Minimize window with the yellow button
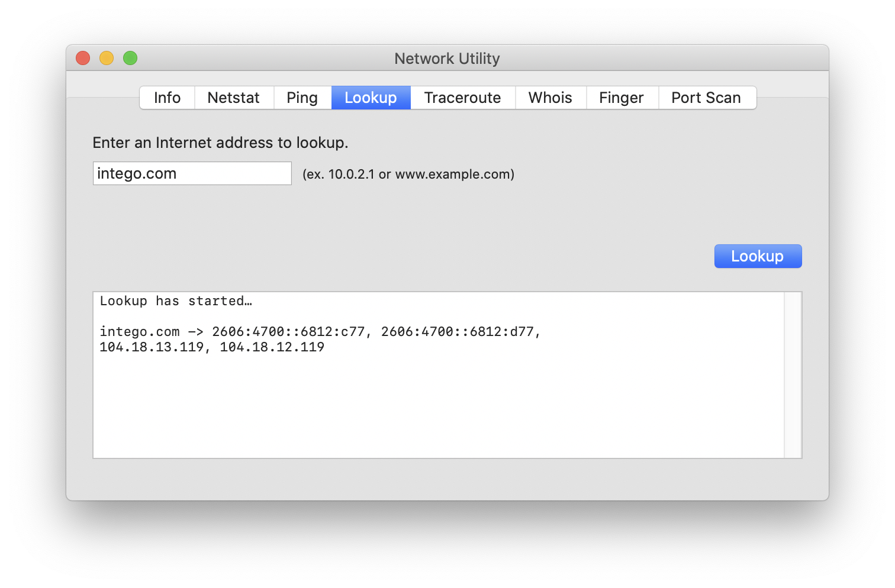The image size is (895, 588). click(x=107, y=58)
